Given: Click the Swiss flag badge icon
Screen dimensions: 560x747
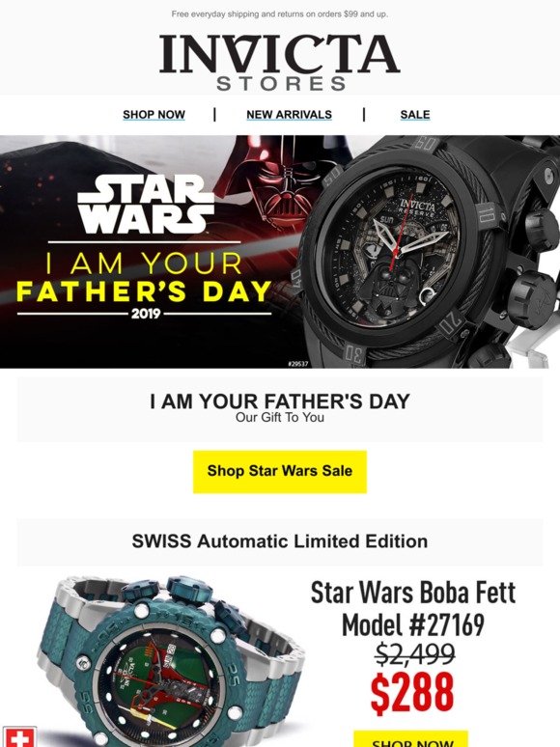Looking at the screenshot, I should 19,736.
